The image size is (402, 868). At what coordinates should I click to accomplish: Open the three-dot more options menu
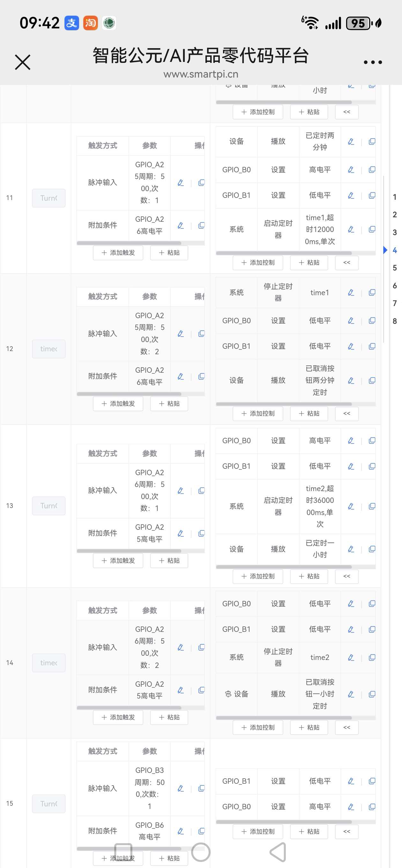373,62
